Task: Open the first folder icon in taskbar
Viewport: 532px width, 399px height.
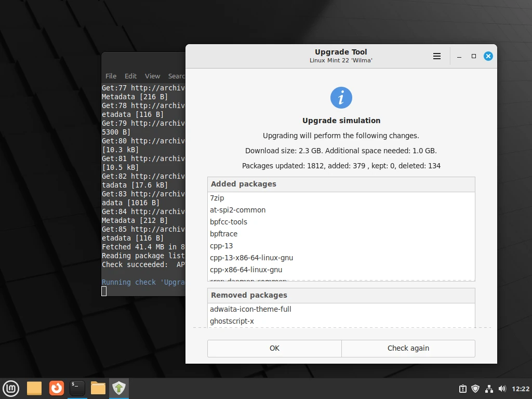Action: click(x=34, y=388)
